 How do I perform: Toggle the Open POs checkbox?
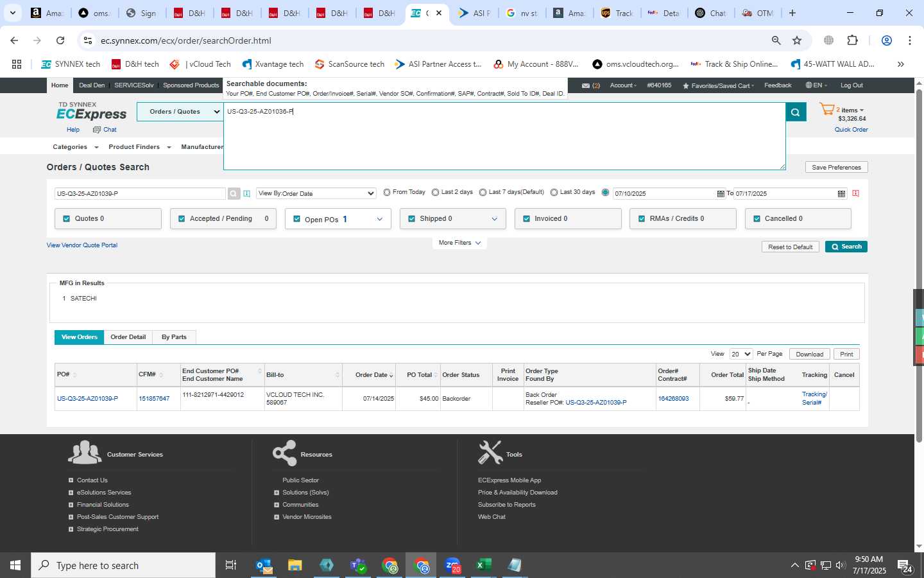[x=296, y=219]
